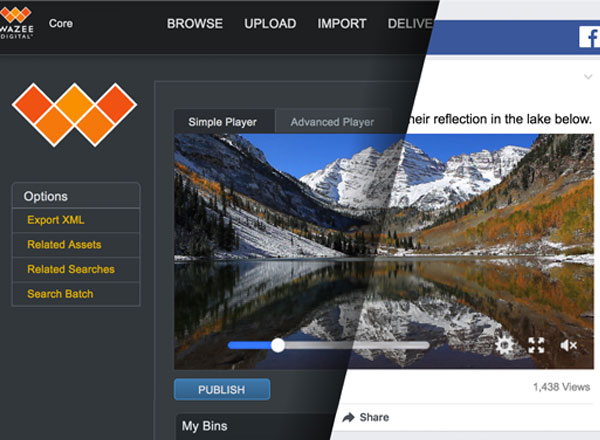
Task: Click the 1,438 Views count
Action: click(x=561, y=387)
